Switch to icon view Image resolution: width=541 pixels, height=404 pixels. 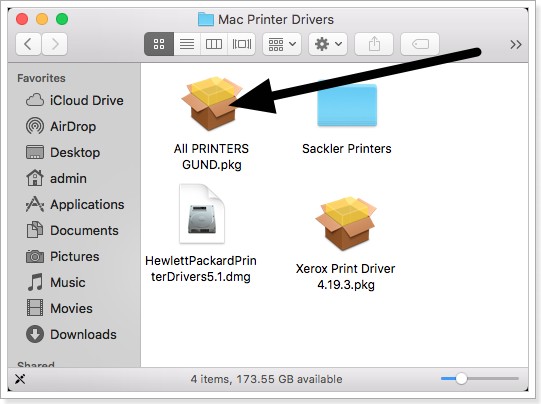click(159, 44)
